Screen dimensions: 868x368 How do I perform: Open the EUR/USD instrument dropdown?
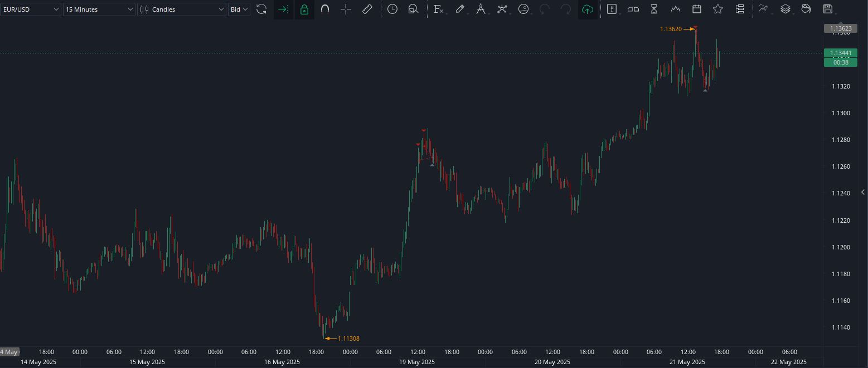point(31,9)
